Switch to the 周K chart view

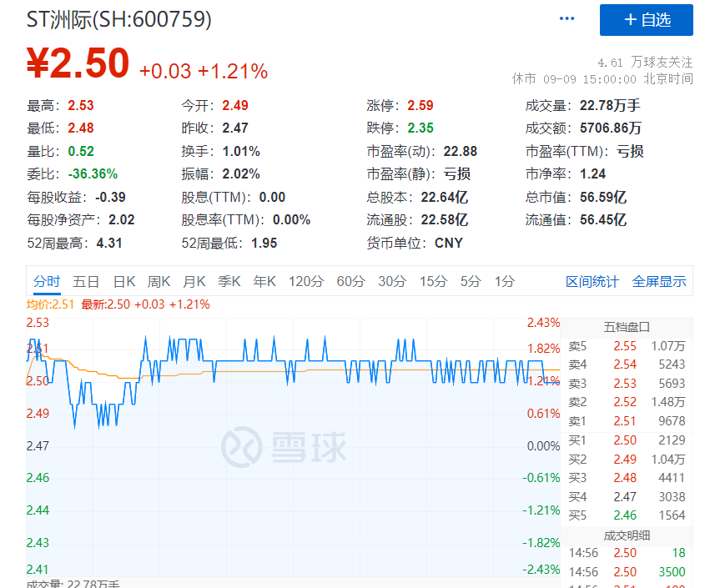(x=159, y=282)
